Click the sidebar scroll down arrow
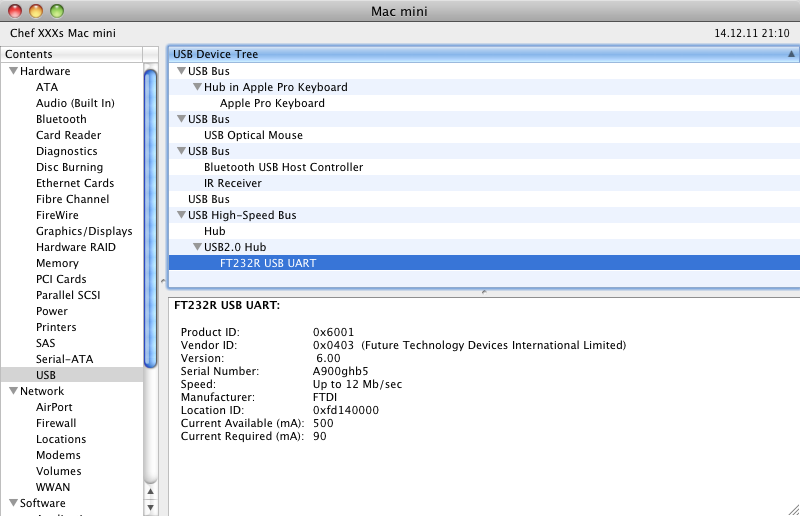 151,507
